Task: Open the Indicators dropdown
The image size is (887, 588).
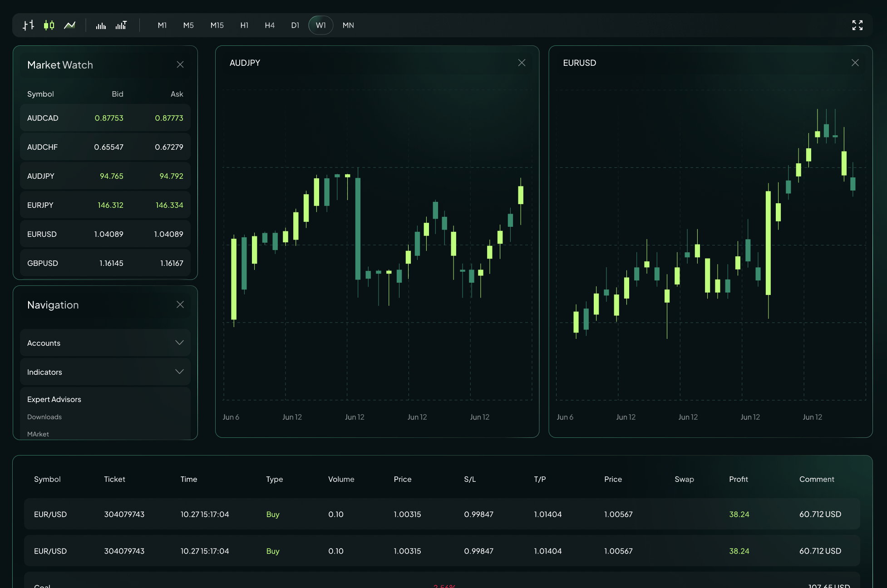Action: click(105, 372)
